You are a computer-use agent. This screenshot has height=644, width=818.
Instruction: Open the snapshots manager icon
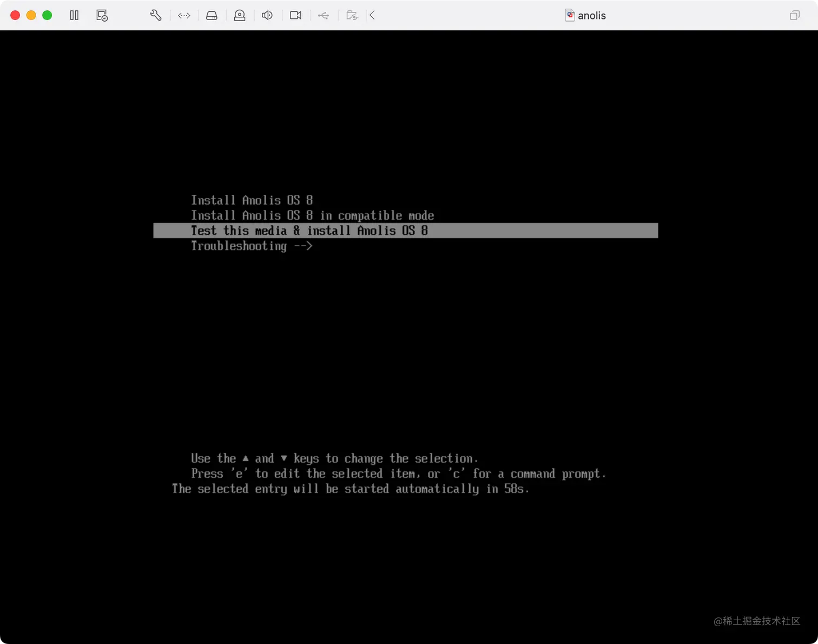102,15
